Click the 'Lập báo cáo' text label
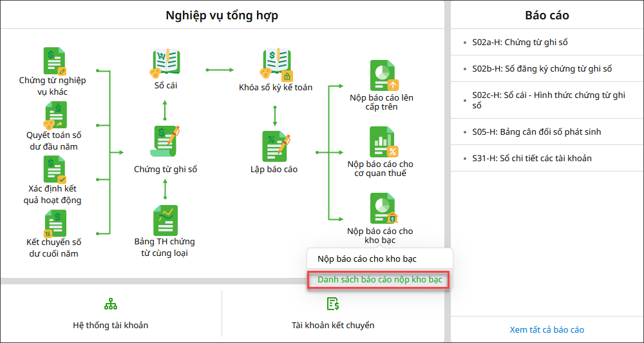Viewport: 644px width, 343px height. (x=274, y=169)
